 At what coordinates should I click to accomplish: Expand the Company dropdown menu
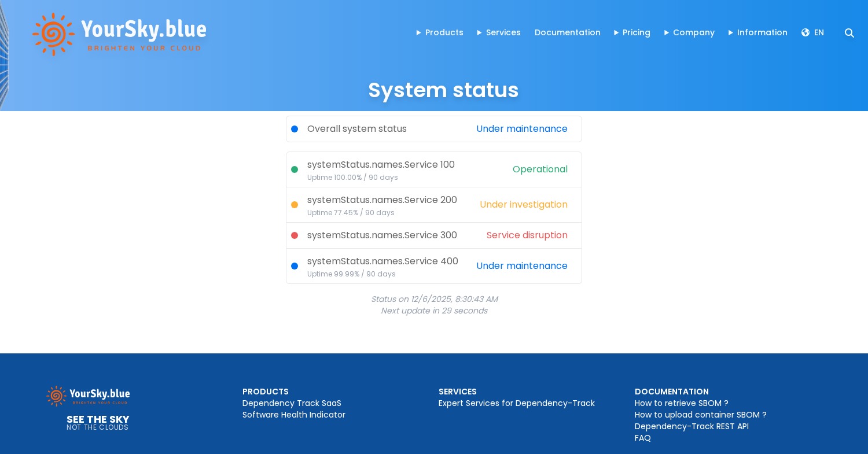pos(693,32)
